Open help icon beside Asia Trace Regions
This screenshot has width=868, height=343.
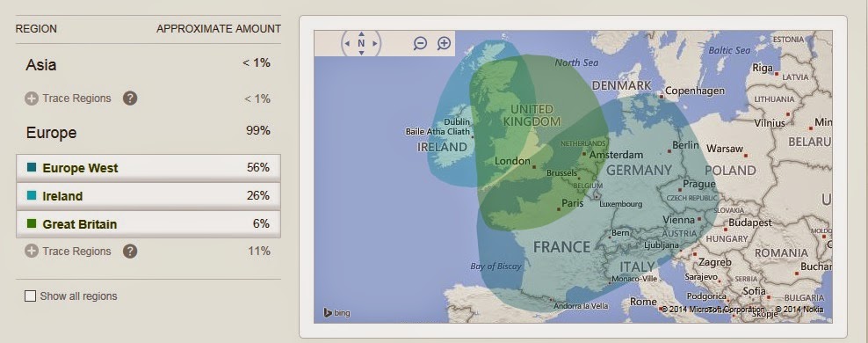(129, 99)
